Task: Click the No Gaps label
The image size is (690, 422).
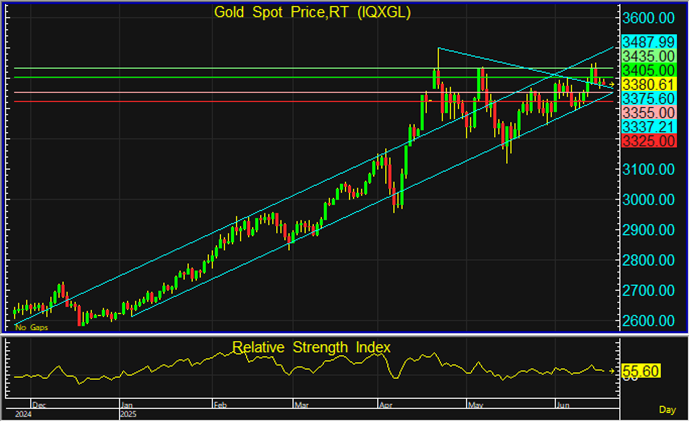Action: click(x=32, y=327)
